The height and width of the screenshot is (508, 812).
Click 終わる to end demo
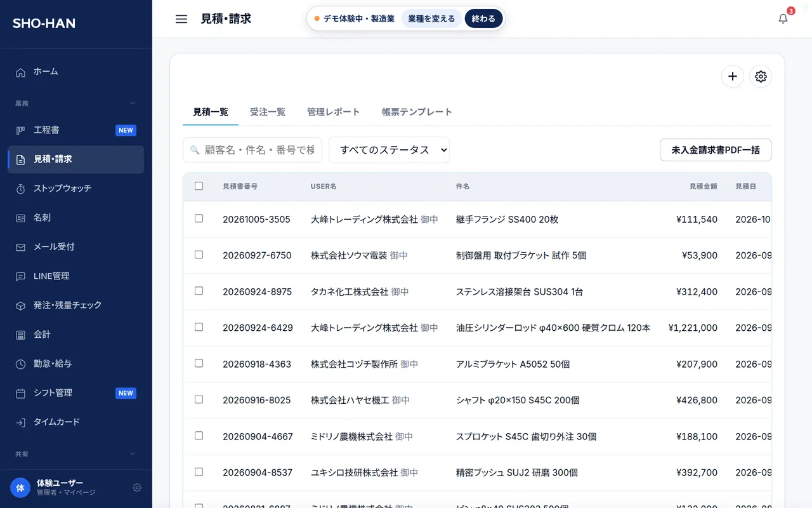483,18
